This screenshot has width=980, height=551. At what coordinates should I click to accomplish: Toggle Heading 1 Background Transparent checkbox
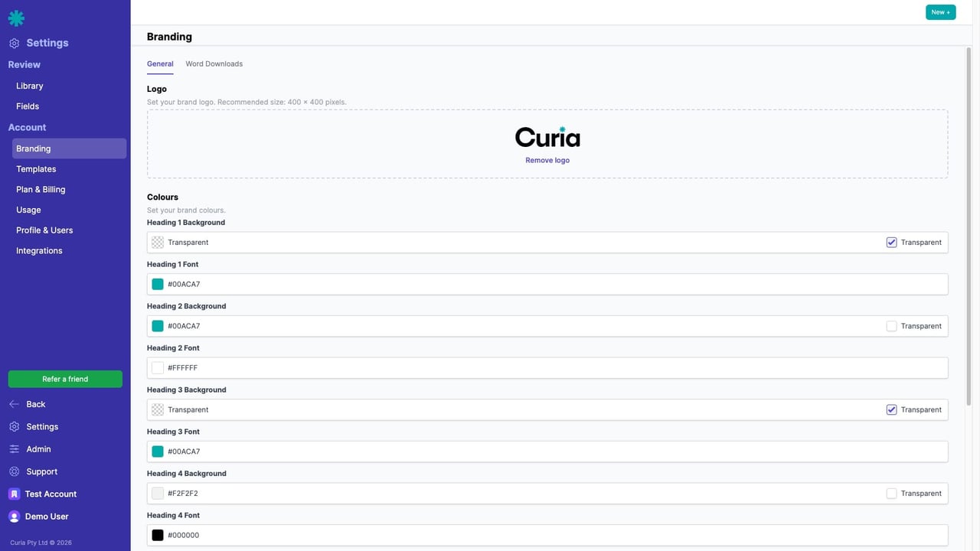pos(891,243)
